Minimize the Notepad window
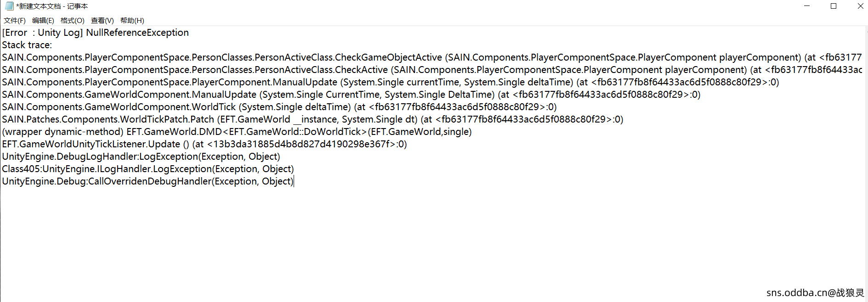This screenshot has height=302, width=868. 806,6
